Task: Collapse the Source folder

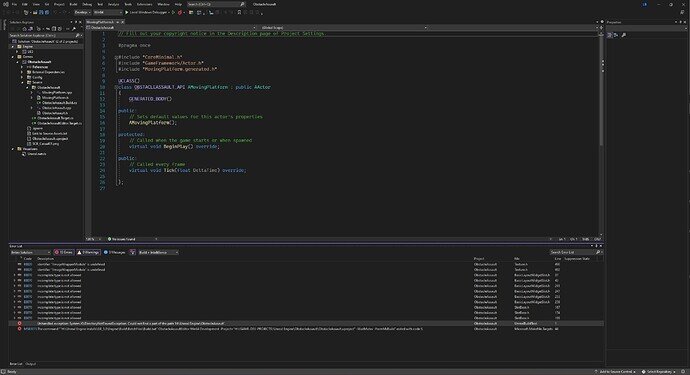Action: coord(22,82)
